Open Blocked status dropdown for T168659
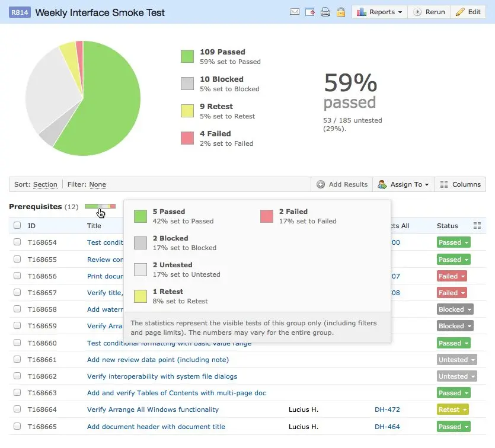The height and width of the screenshot is (448, 495). (455, 326)
